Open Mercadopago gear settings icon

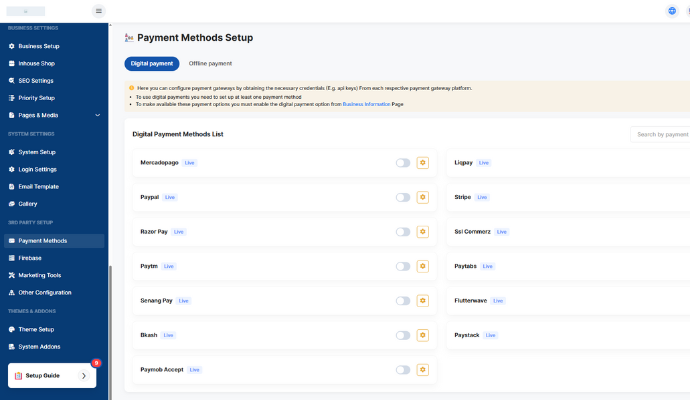[422, 162]
